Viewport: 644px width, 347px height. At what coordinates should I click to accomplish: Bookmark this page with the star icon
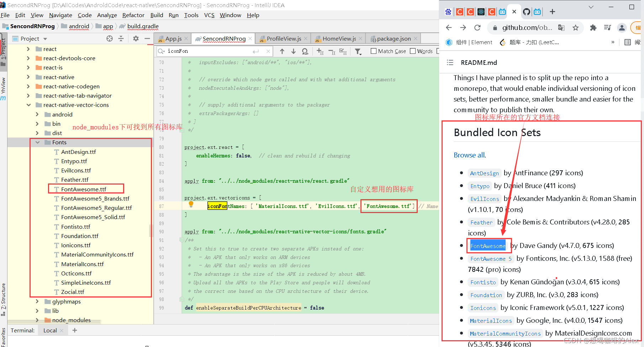(575, 27)
